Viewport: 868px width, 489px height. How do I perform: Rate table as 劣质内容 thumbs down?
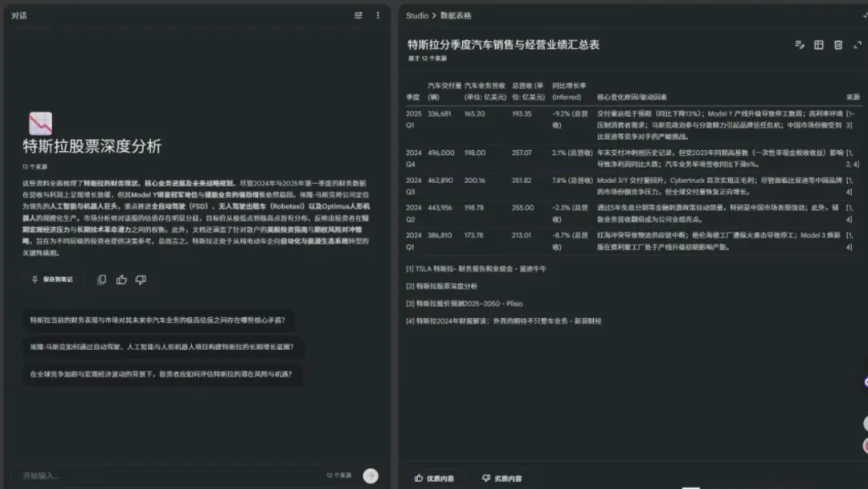tap(502, 478)
